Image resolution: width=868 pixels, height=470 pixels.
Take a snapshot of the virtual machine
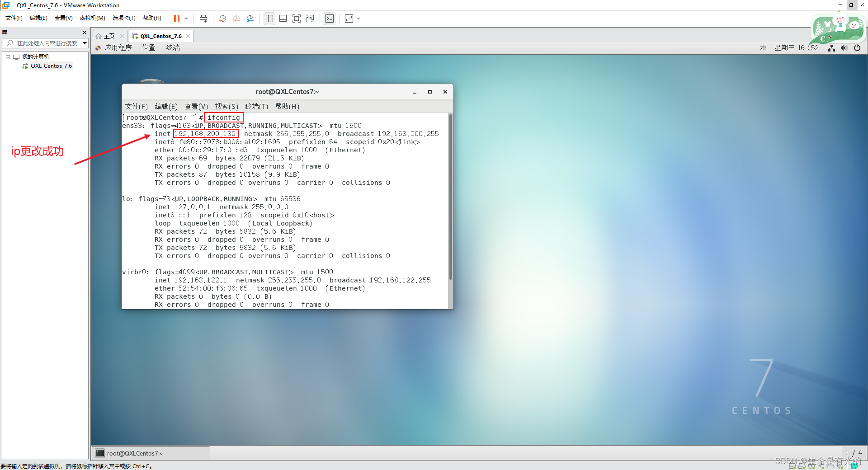point(222,19)
